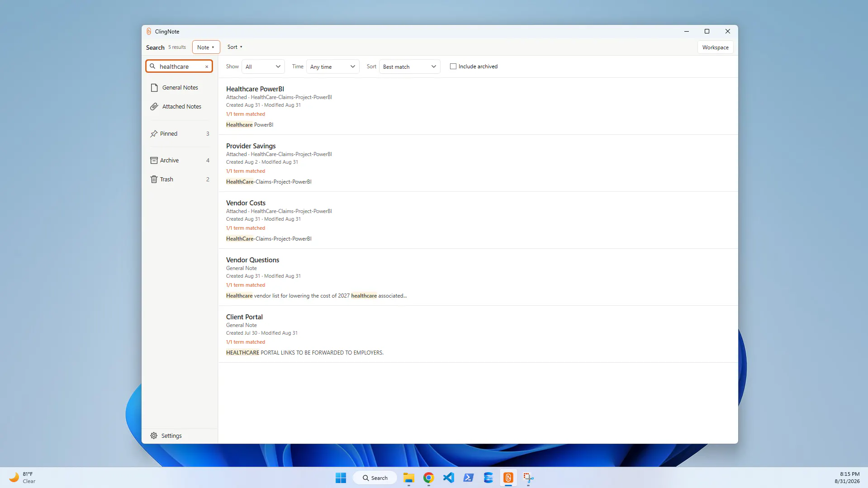Click 'HEALTHCARE PORTAL LINKS TO BE FORWARDED' snippet
Screen dimensions: 868x488
pos(305,353)
